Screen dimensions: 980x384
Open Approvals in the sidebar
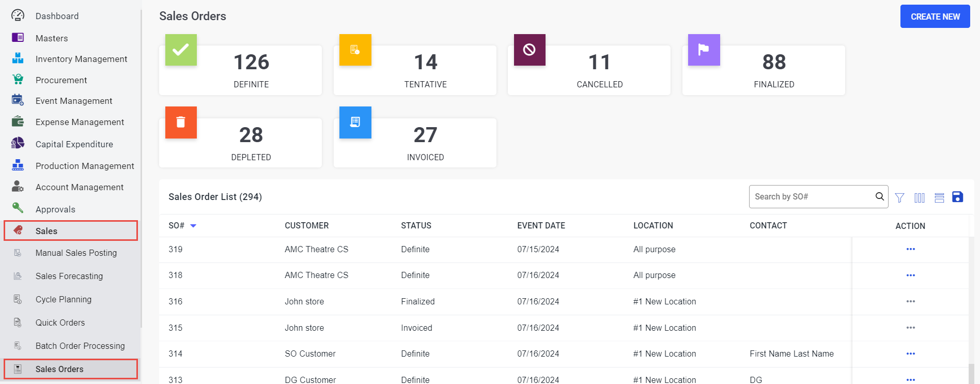point(55,209)
